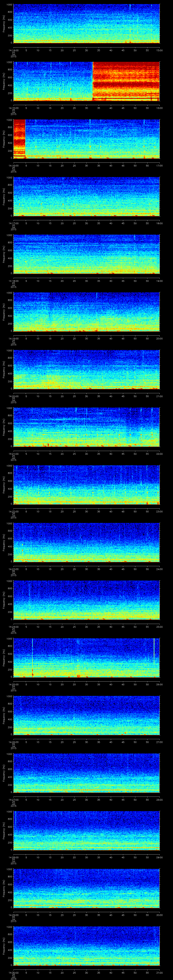Image resolution: width=173 pixels, height=980 pixels.
Task: Select the spectrogram panel starting at 14:18:00
Action: [x=86, y=254]
